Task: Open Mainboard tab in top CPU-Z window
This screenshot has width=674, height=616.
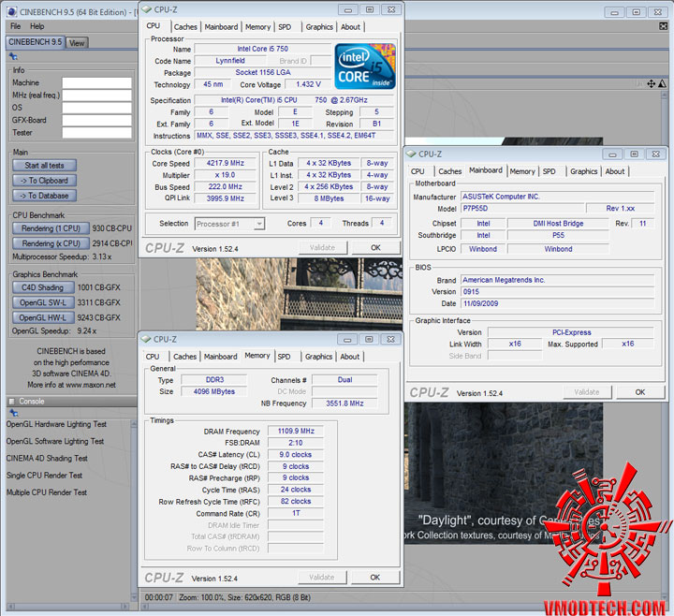Action: point(221,27)
